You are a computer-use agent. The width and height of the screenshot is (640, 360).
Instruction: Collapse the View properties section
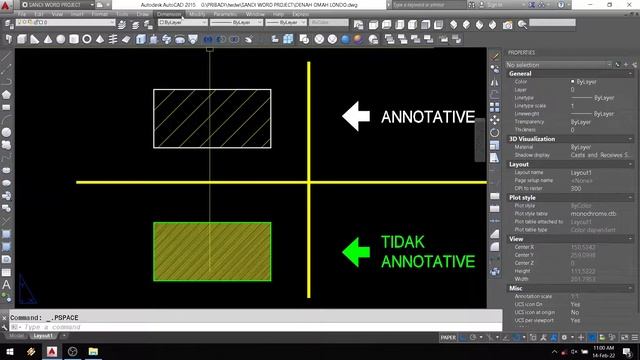point(631,239)
